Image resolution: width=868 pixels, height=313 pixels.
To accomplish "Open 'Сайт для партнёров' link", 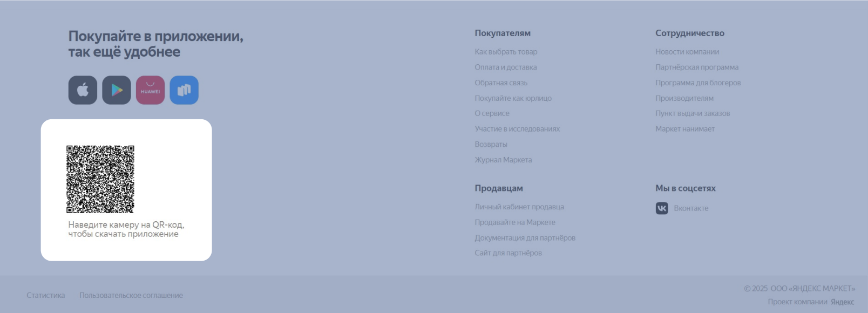I will pyautogui.click(x=508, y=253).
